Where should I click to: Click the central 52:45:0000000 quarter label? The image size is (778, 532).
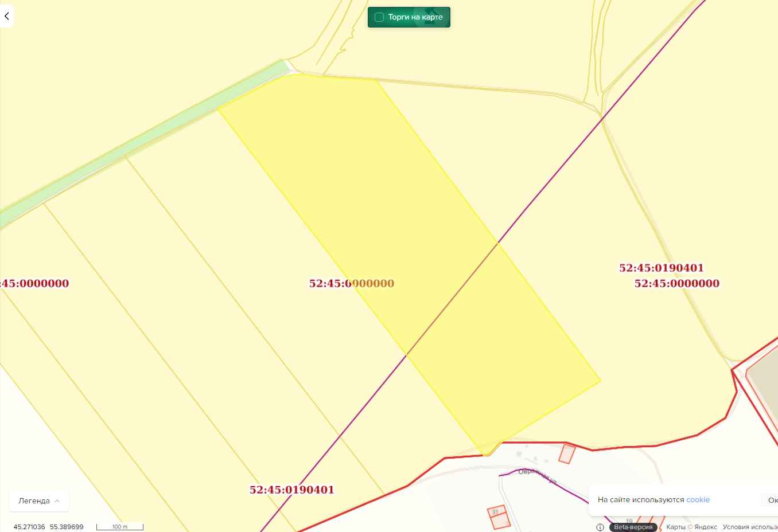point(351,283)
